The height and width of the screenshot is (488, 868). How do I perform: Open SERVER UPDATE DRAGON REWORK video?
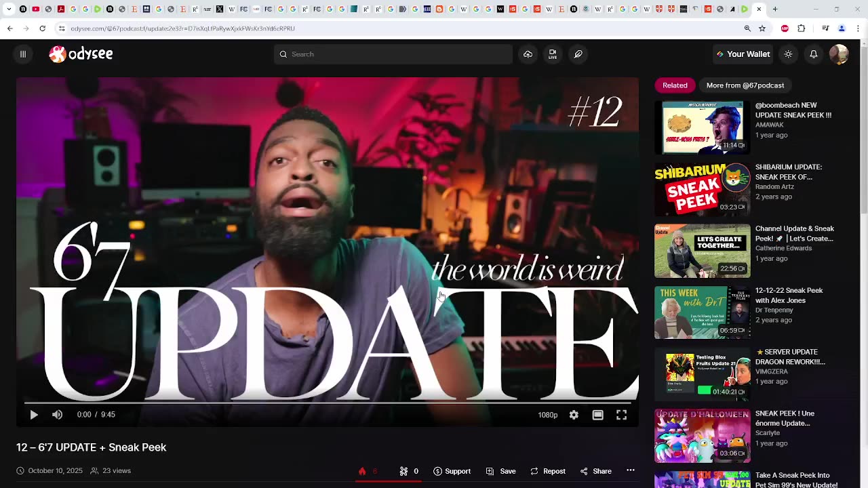pyautogui.click(x=790, y=357)
